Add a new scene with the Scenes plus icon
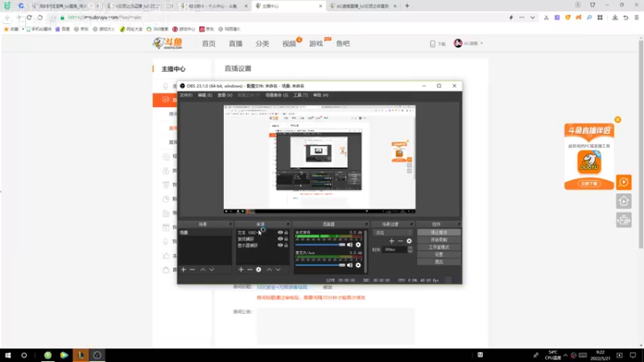Screen dimensions: 644x362 pos(184,269)
